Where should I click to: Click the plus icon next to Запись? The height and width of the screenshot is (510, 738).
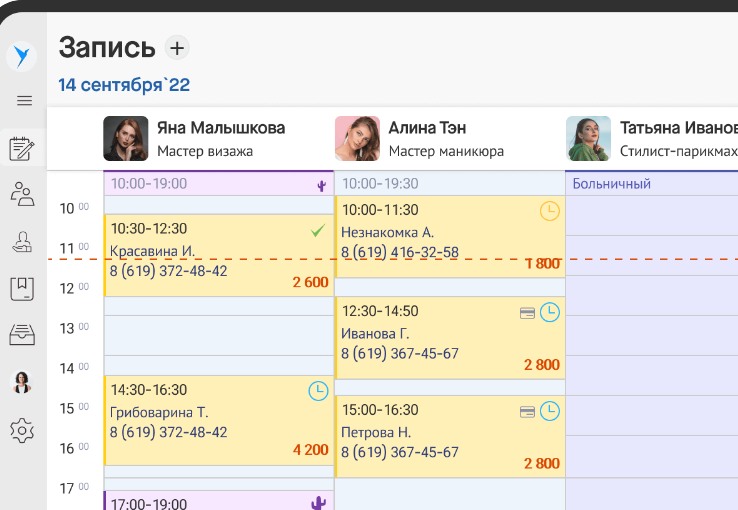click(177, 47)
